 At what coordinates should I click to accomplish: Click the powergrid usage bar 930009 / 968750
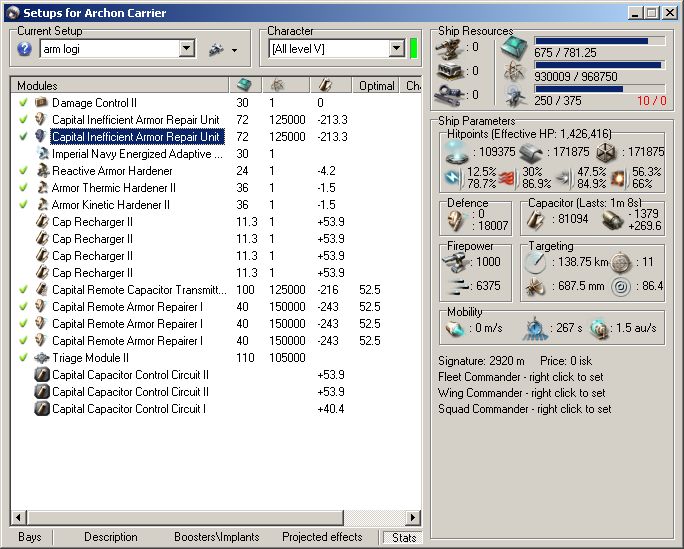pyautogui.click(x=600, y=65)
